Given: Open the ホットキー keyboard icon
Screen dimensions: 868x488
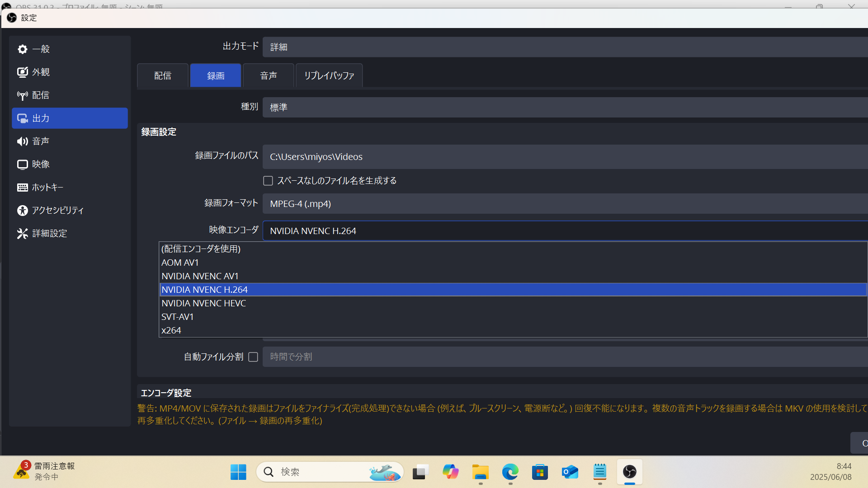Looking at the screenshot, I should pyautogui.click(x=23, y=187).
